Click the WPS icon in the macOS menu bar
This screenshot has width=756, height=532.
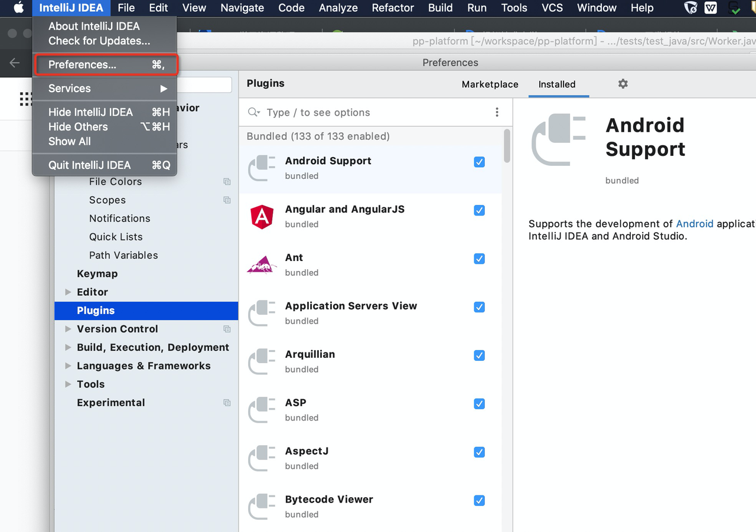click(x=711, y=8)
